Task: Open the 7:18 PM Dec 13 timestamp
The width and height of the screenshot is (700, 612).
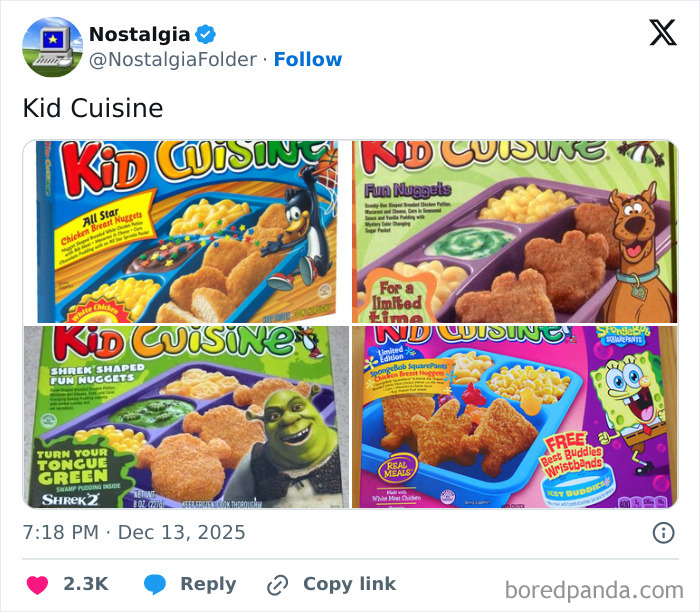Action: tap(134, 532)
